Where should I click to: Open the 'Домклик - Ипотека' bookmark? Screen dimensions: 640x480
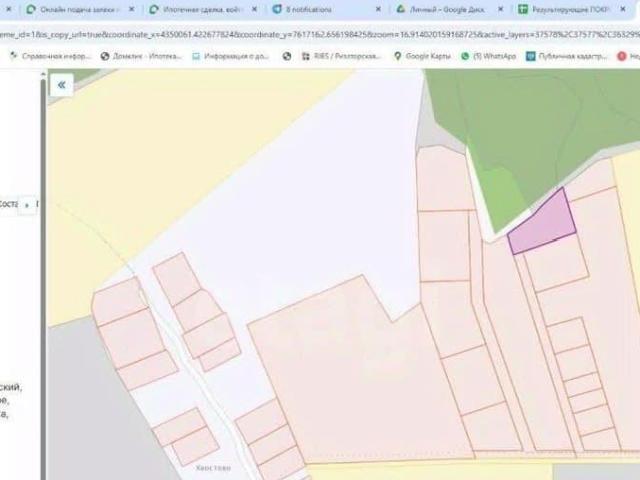pos(141,56)
